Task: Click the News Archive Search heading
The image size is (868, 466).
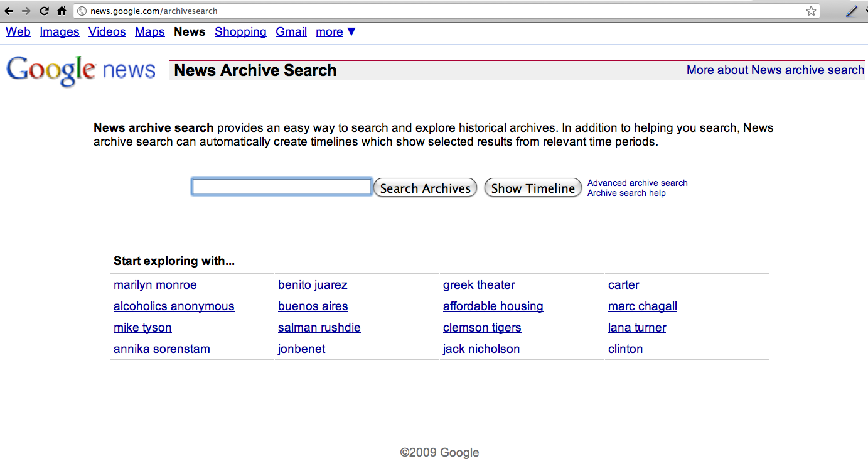Action: pyautogui.click(x=255, y=70)
